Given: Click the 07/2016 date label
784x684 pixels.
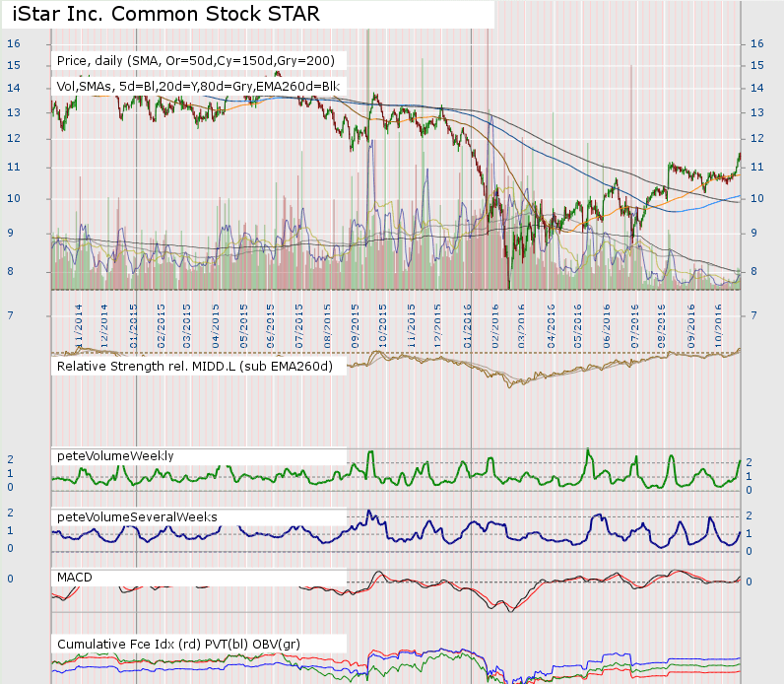Looking at the screenshot, I should (x=634, y=326).
